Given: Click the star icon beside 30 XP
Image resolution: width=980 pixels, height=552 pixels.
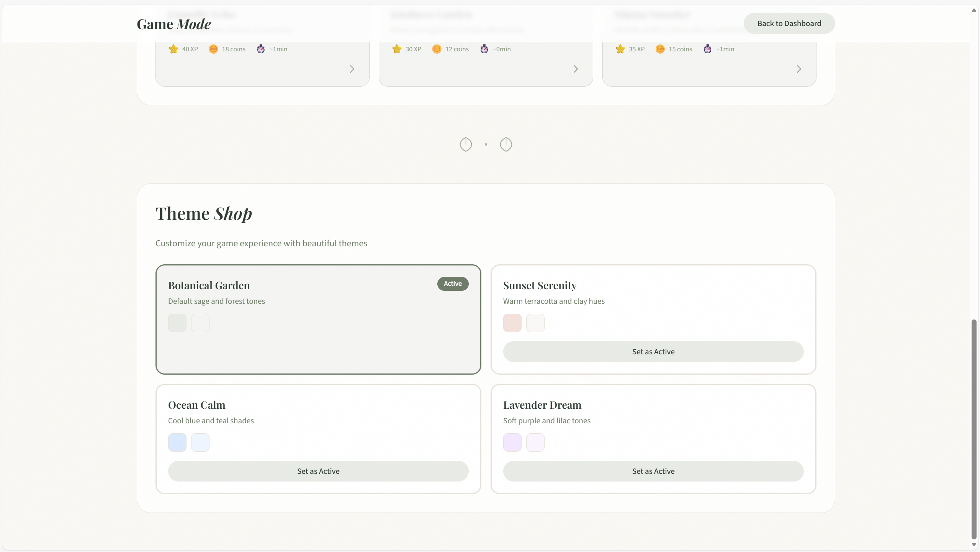Looking at the screenshot, I should point(397,49).
